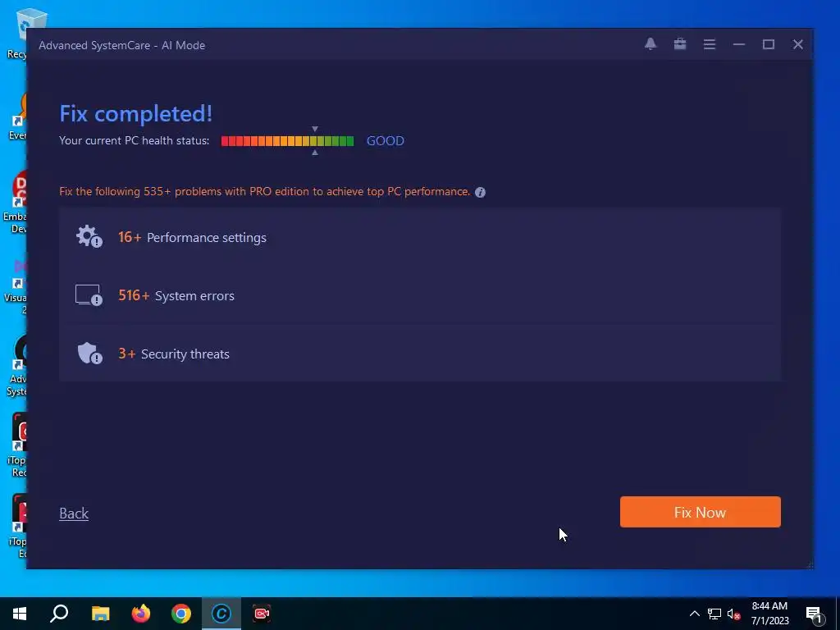
Task: Open the notifications bell icon
Action: click(651, 44)
